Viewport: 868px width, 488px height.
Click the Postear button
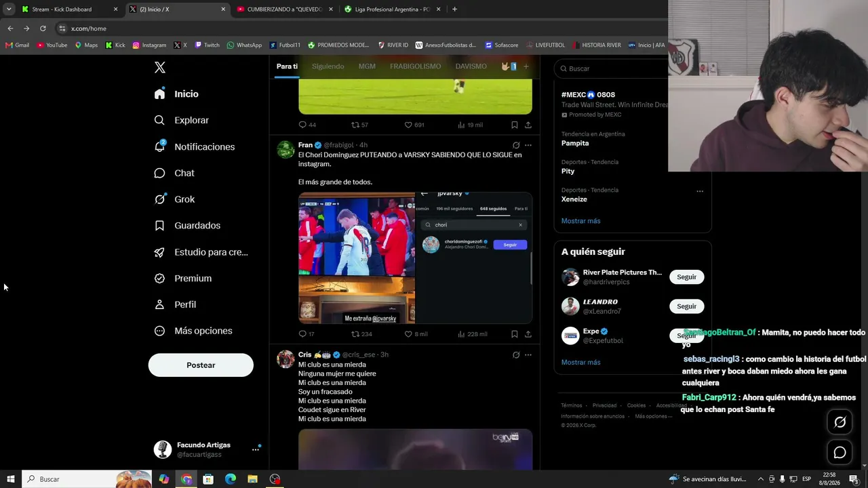click(201, 365)
